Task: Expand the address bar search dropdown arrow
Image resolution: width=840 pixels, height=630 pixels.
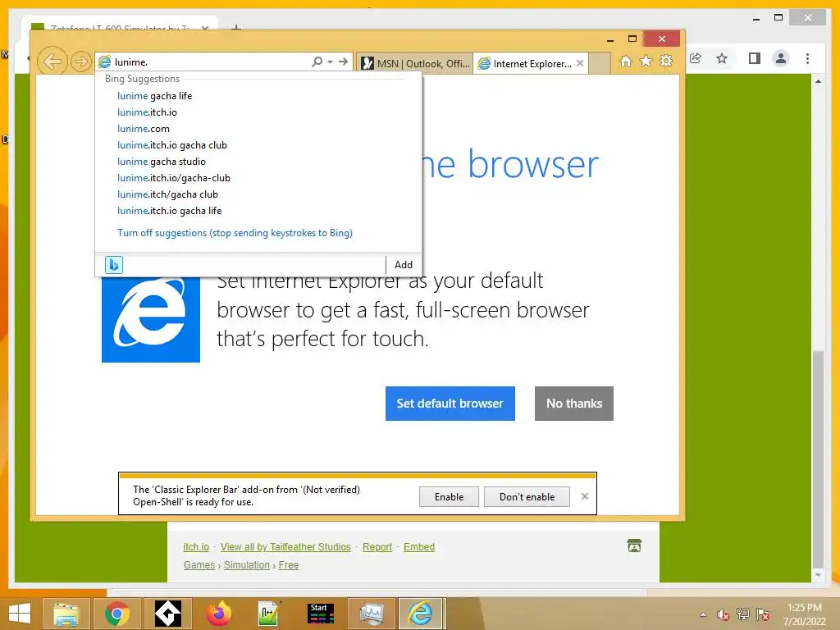Action: click(x=330, y=62)
